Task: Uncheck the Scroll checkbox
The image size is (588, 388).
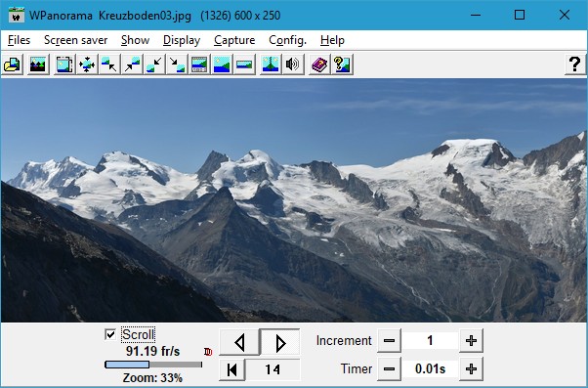Action: point(110,334)
